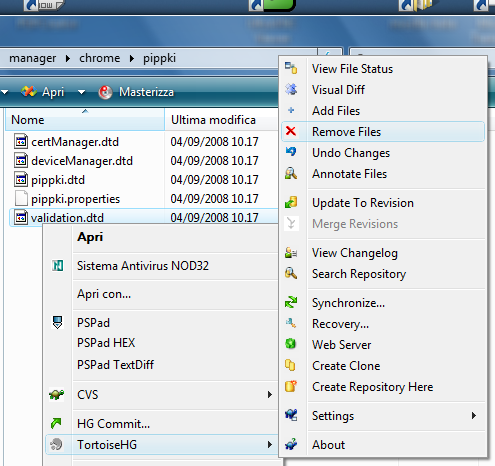Click the PSPad icon
The height and width of the screenshot is (466, 495).
pyautogui.click(x=58, y=322)
